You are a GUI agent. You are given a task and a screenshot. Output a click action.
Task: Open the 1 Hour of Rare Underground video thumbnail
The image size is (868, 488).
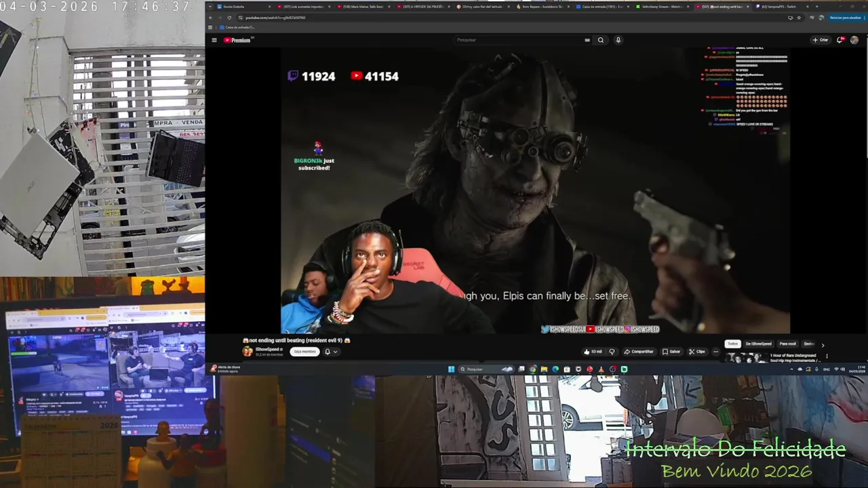[746, 358]
